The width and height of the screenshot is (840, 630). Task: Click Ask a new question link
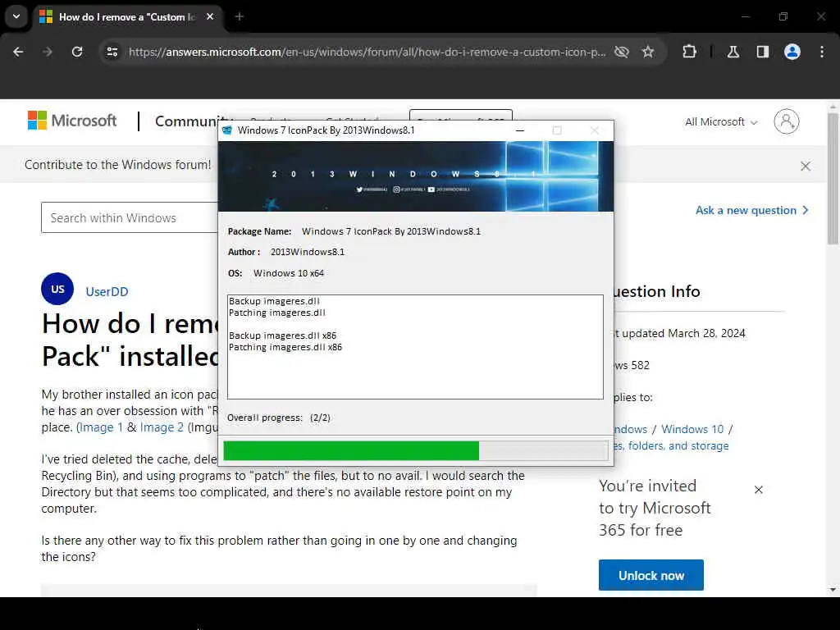tap(751, 211)
